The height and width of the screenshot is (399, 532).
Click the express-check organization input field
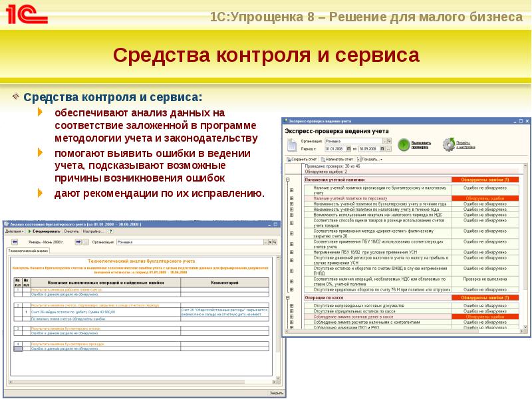click(x=354, y=141)
